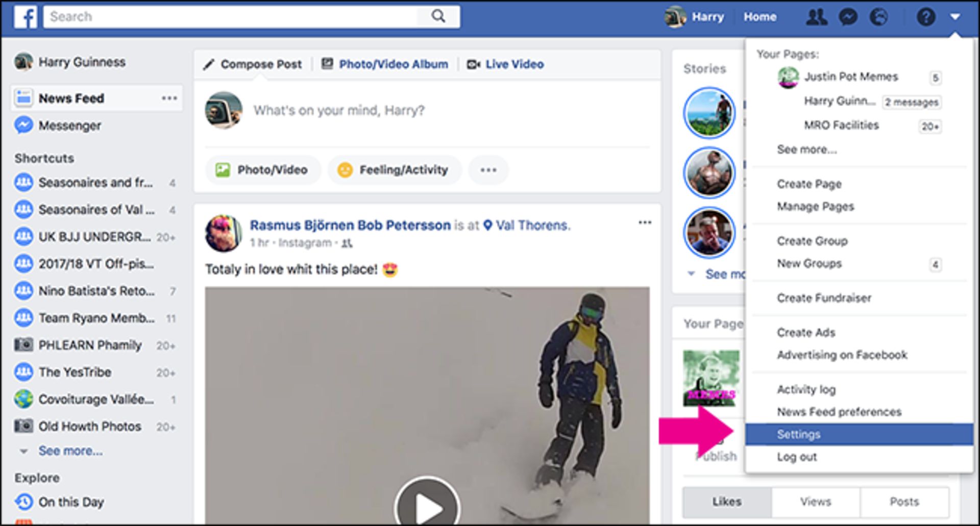Select Settings in the dropdown menu
The width and height of the screenshot is (980, 526).
(x=799, y=434)
